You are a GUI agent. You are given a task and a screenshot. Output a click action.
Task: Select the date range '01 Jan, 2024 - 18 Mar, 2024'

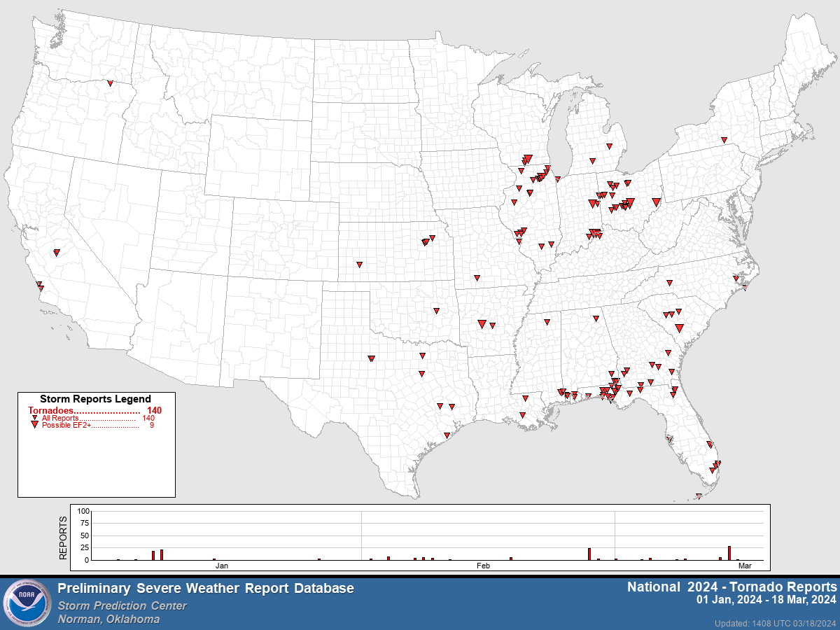click(x=766, y=600)
